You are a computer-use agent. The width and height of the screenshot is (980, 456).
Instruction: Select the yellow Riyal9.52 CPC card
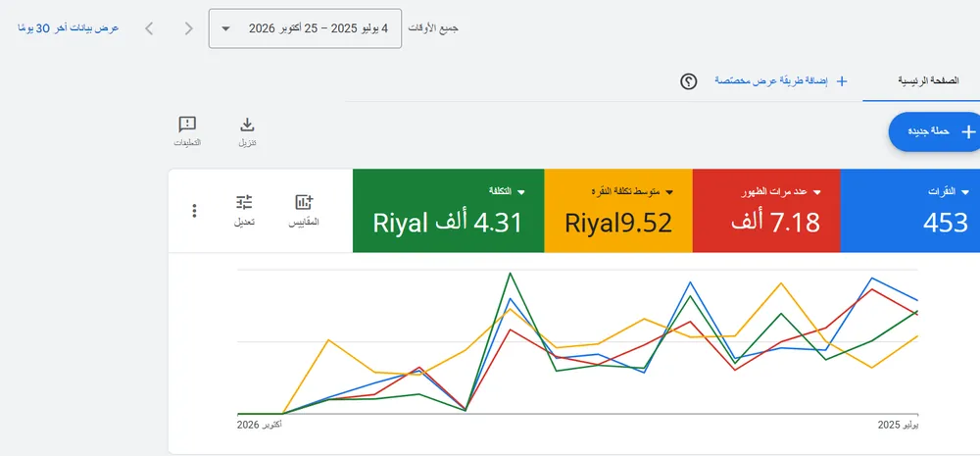(618, 211)
